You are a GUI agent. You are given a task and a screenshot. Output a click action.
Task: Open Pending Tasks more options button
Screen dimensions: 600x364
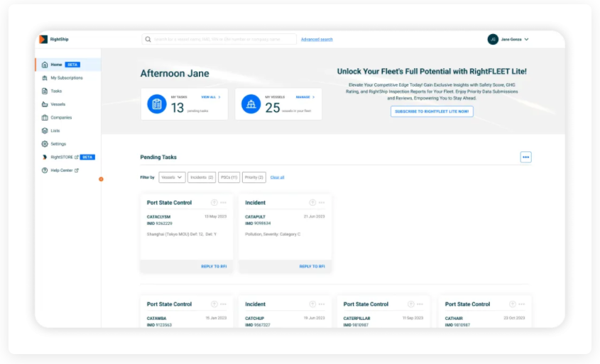[525, 157]
